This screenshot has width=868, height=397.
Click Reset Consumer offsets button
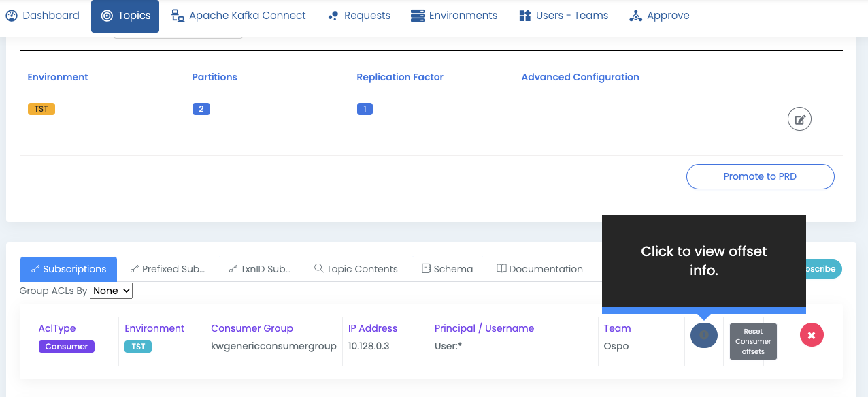click(753, 341)
